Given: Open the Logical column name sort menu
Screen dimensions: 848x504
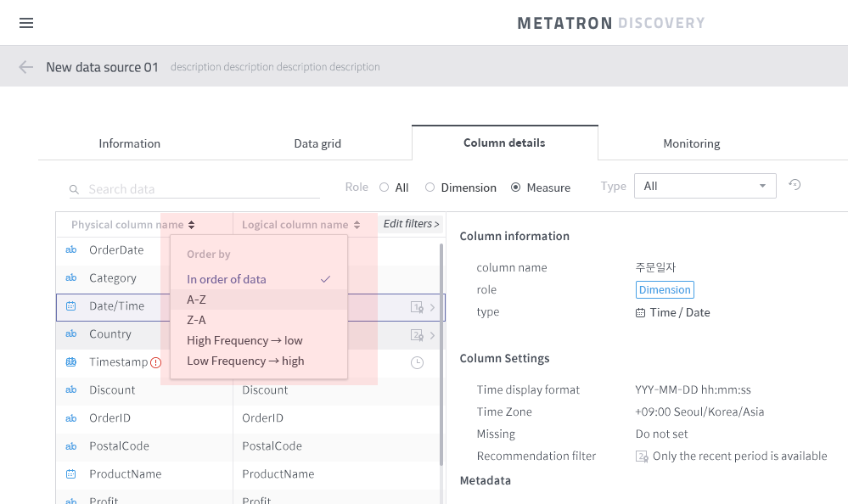Looking at the screenshot, I should pyautogui.click(x=356, y=225).
